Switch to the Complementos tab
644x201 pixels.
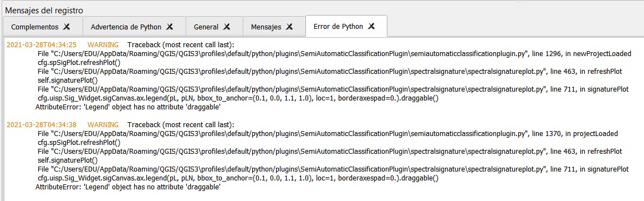pos(35,27)
